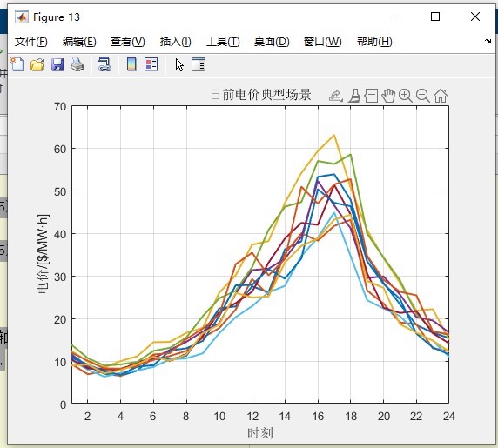Click the x-axis label 时刻
The image size is (498, 448).
260,432
